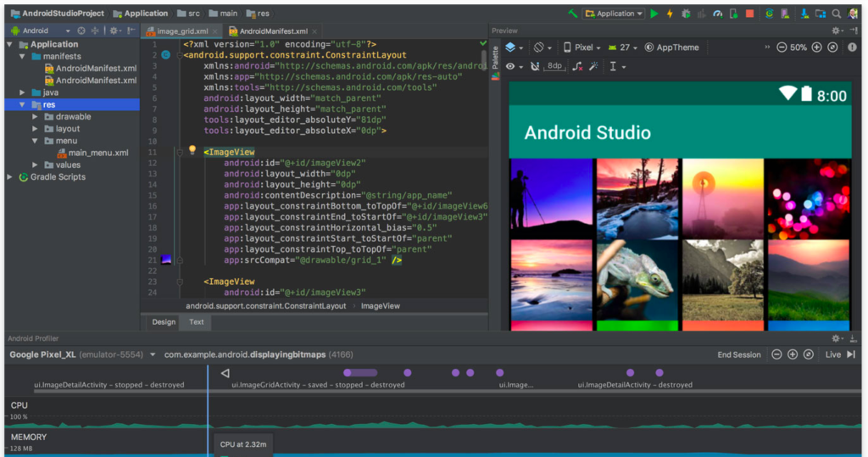Image resolution: width=868 pixels, height=457 pixels.
Task: Switch to the image_grid.xml tab
Action: pos(181,31)
